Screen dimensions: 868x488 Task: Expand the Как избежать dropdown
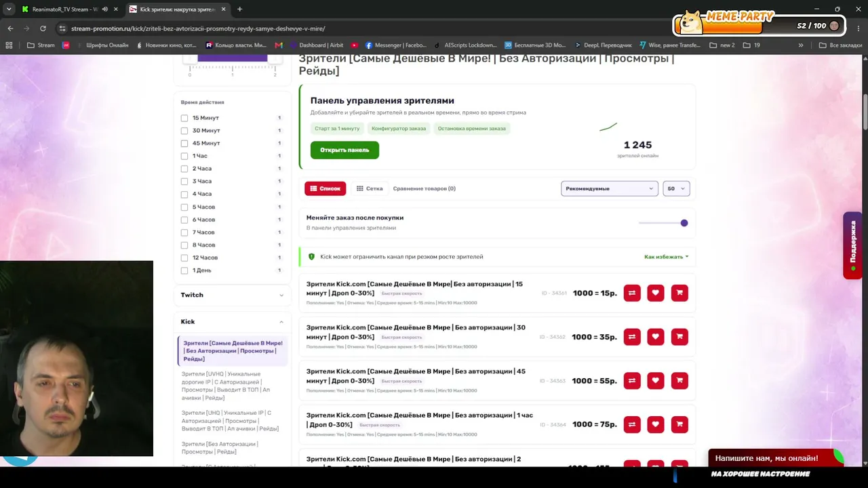666,257
